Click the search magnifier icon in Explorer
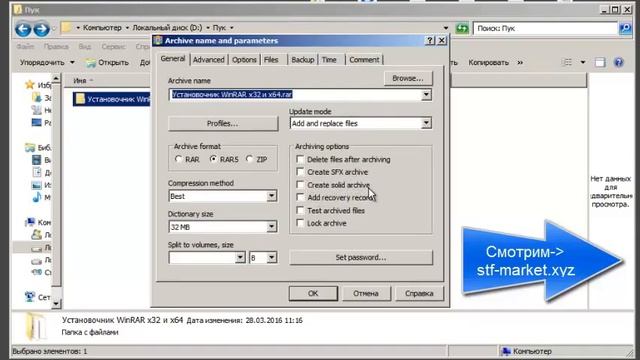Screen dimensions: 640x360 pyautogui.click(x=625, y=28)
